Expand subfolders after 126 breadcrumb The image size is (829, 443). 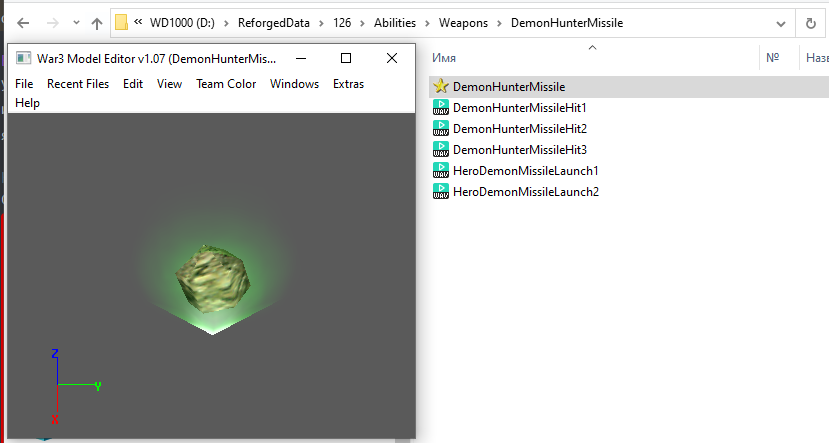point(362,23)
